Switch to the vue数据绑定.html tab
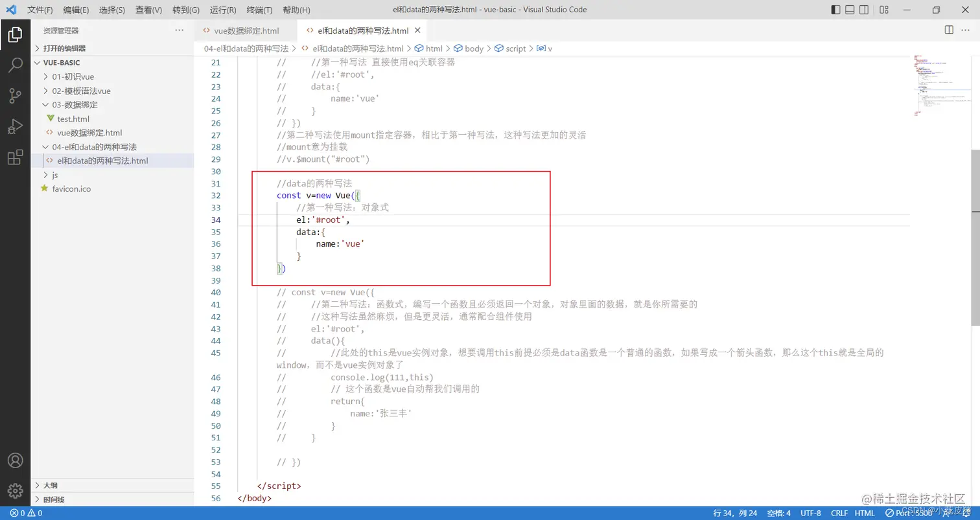 pos(246,30)
